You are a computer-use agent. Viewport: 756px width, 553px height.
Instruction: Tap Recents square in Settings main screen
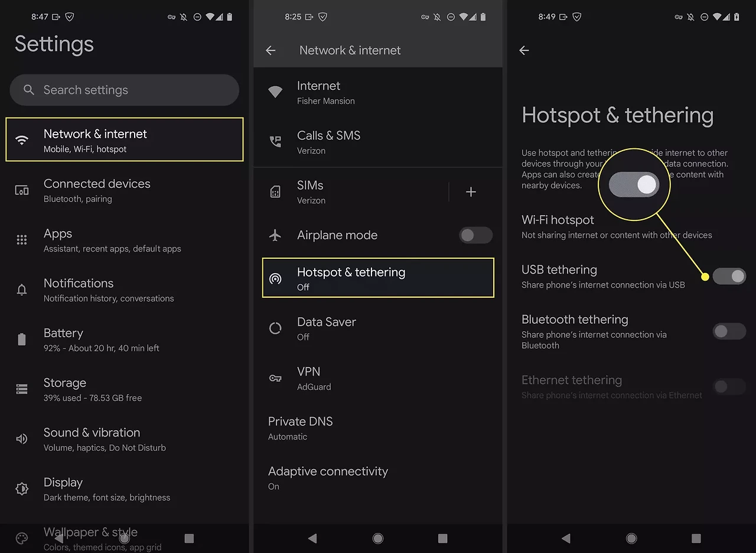pyautogui.click(x=189, y=538)
